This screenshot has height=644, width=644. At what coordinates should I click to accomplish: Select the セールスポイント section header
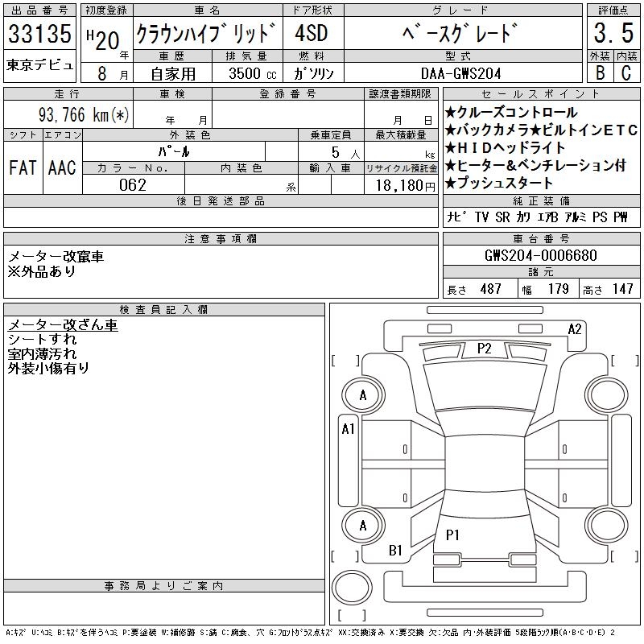[541, 94]
